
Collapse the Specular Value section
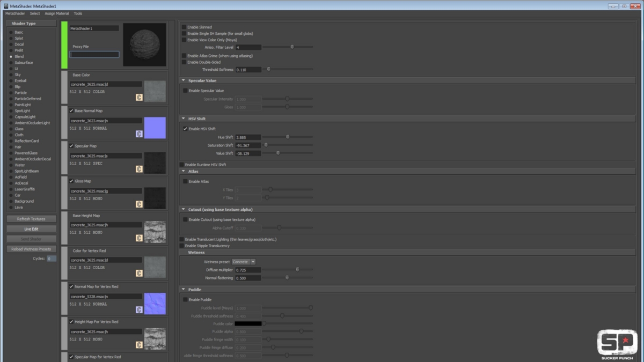coord(183,80)
